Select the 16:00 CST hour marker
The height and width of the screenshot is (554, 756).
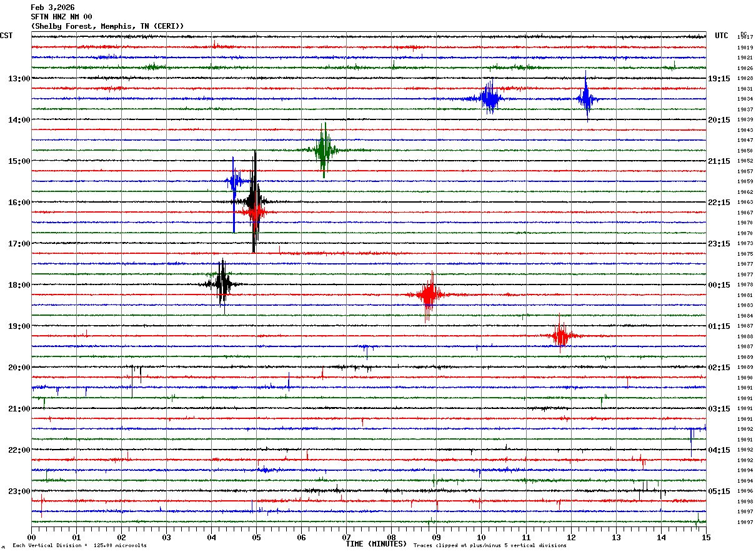(19, 203)
